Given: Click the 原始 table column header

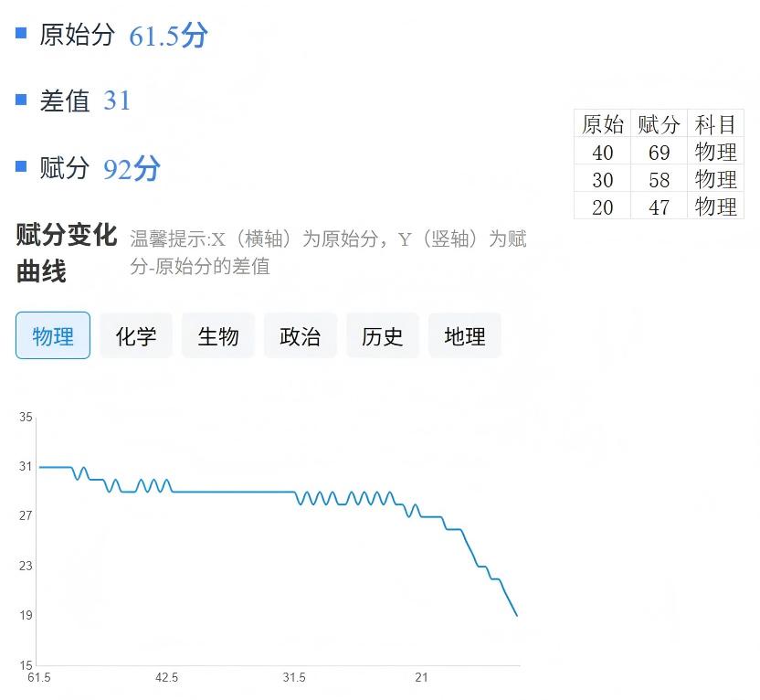Looking at the screenshot, I should point(603,124).
